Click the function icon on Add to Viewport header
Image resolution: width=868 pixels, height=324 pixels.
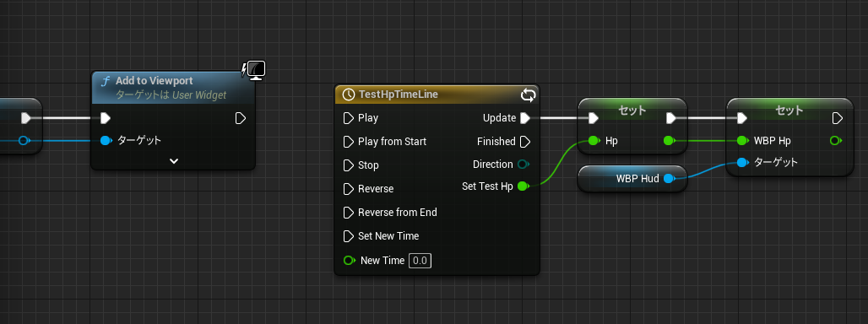point(106,81)
